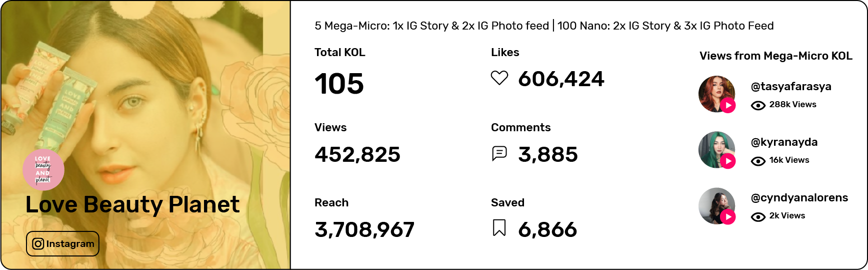Click the Instagram camera logo icon
Viewport: 868px width, 270px height.
(x=38, y=244)
